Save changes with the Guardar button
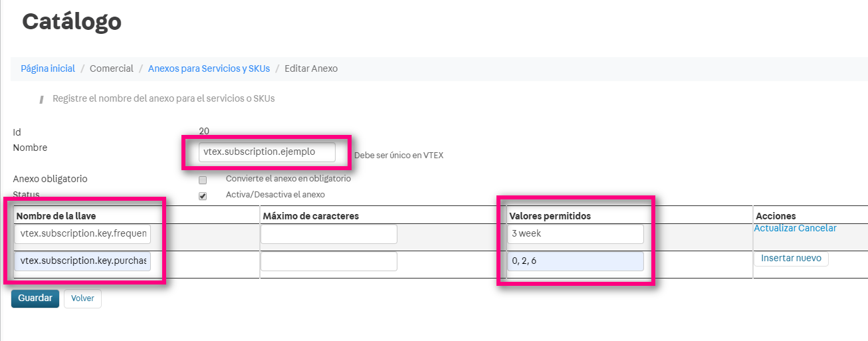This screenshot has height=341, width=868. [x=35, y=298]
